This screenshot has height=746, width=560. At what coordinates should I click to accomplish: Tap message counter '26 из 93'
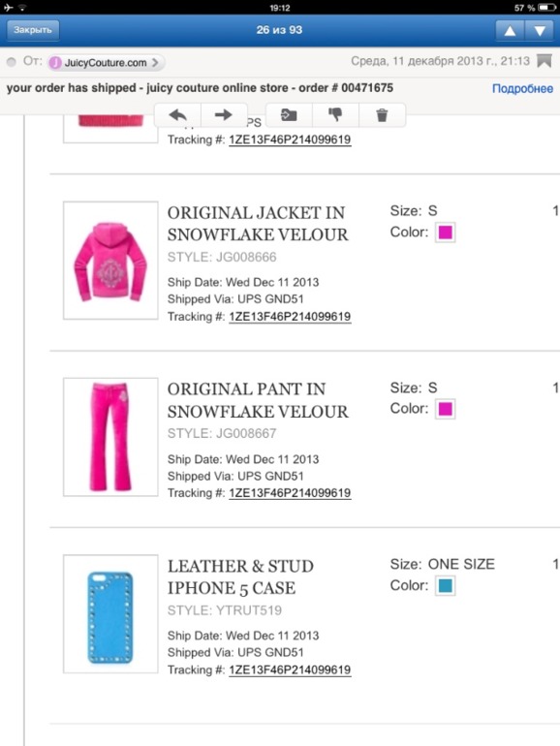point(279,30)
